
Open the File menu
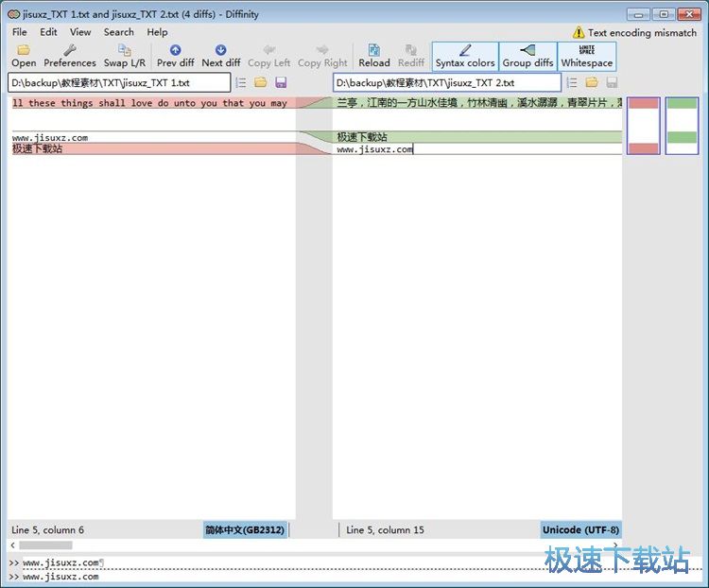pyautogui.click(x=20, y=32)
